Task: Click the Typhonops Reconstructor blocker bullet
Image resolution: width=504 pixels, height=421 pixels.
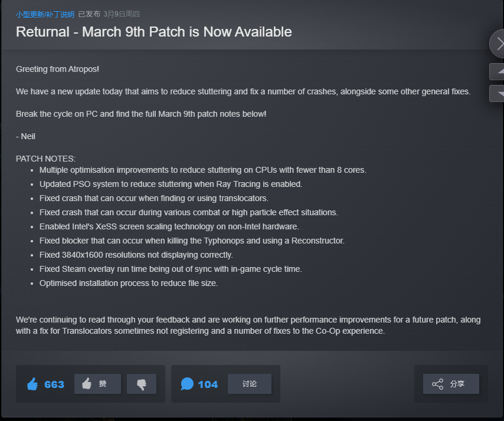Action: click(x=192, y=241)
